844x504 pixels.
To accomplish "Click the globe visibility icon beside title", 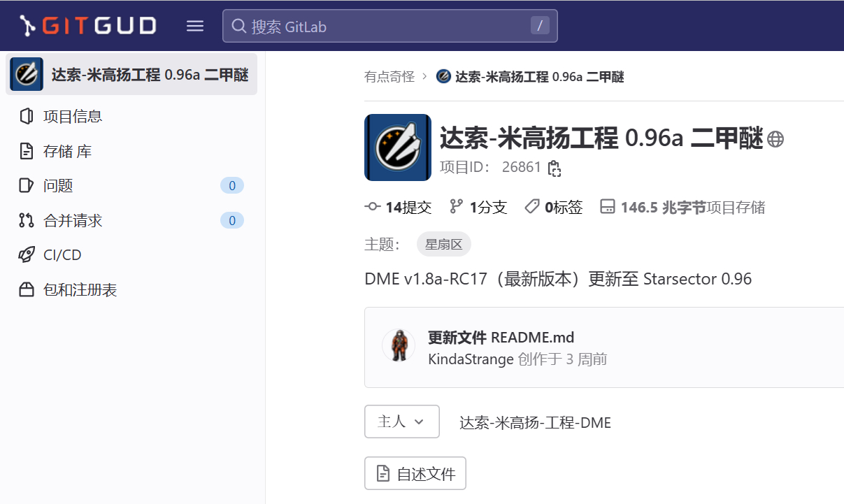I will [775, 138].
